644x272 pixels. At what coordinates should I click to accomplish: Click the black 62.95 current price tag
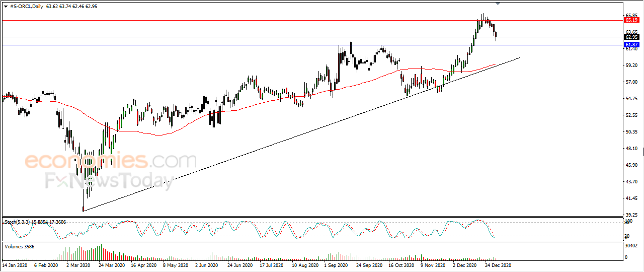click(x=631, y=37)
